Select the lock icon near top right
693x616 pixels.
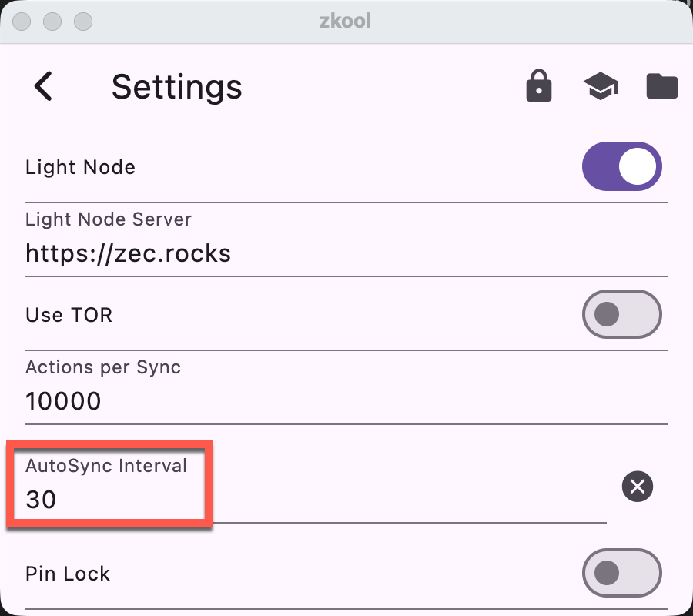click(538, 86)
